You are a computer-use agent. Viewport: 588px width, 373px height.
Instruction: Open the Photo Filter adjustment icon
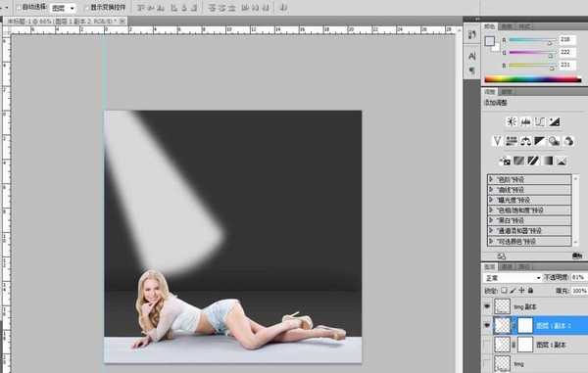pyautogui.click(x=554, y=141)
